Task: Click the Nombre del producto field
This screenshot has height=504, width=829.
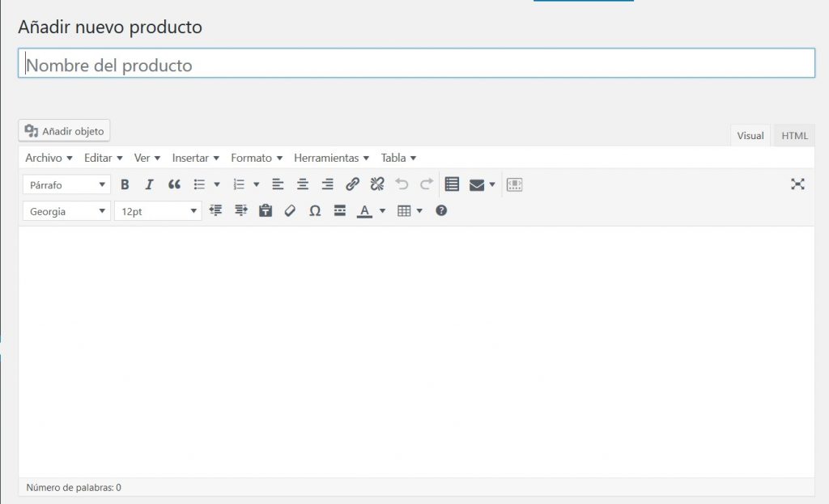Action: pos(416,65)
